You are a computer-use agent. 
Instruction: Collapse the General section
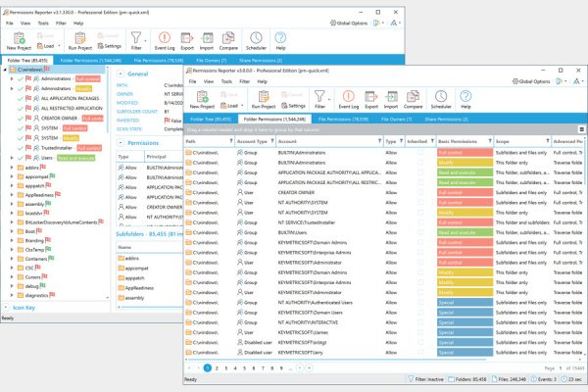point(121,73)
